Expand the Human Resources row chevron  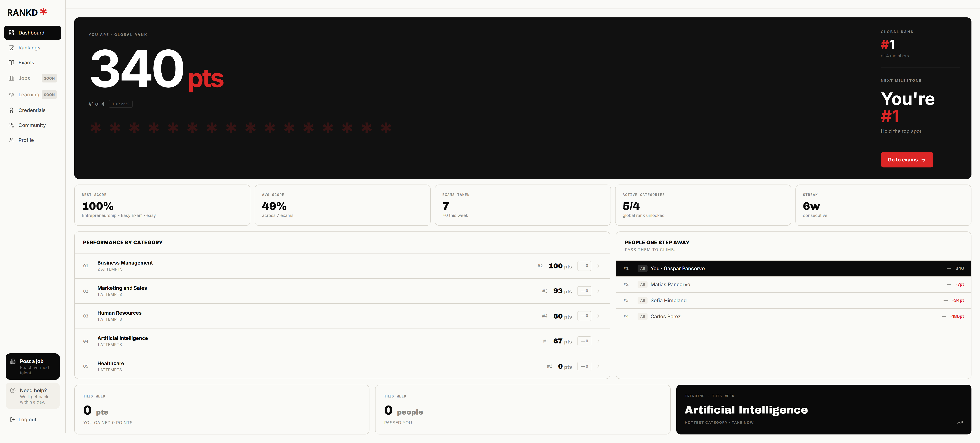(x=598, y=316)
